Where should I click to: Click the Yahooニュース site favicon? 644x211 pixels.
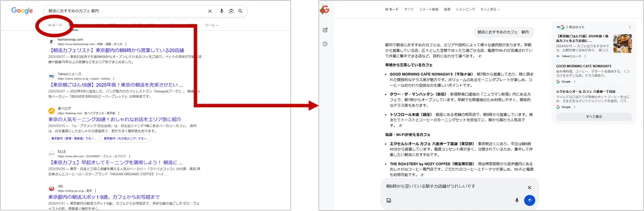[x=51, y=76]
